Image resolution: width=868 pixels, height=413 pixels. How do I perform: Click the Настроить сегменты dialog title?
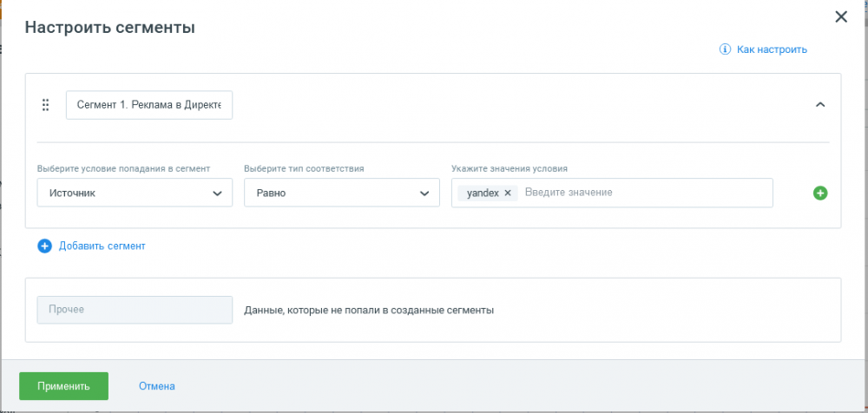[109, 27]
